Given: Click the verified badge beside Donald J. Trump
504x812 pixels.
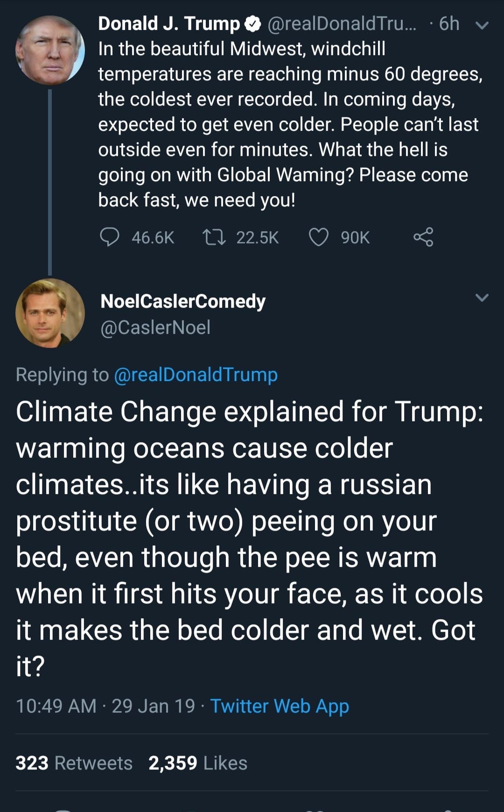Looking at the screenshot, I should tap(253, 24).
